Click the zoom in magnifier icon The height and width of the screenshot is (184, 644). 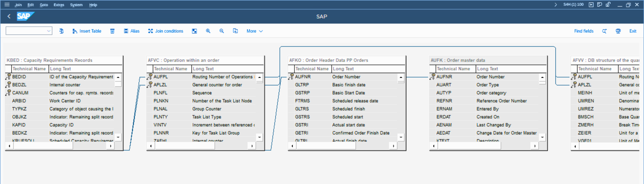[x=208, y=31]
